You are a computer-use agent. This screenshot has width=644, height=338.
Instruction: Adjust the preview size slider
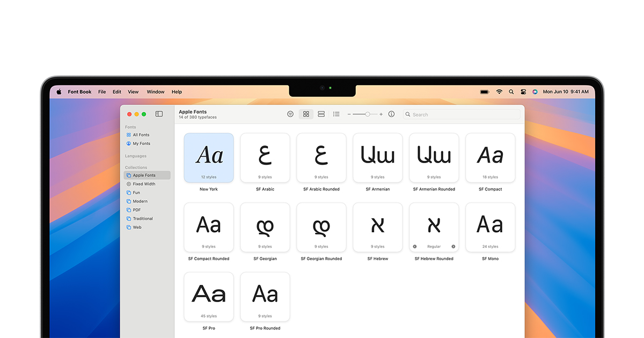coord(368,114)
